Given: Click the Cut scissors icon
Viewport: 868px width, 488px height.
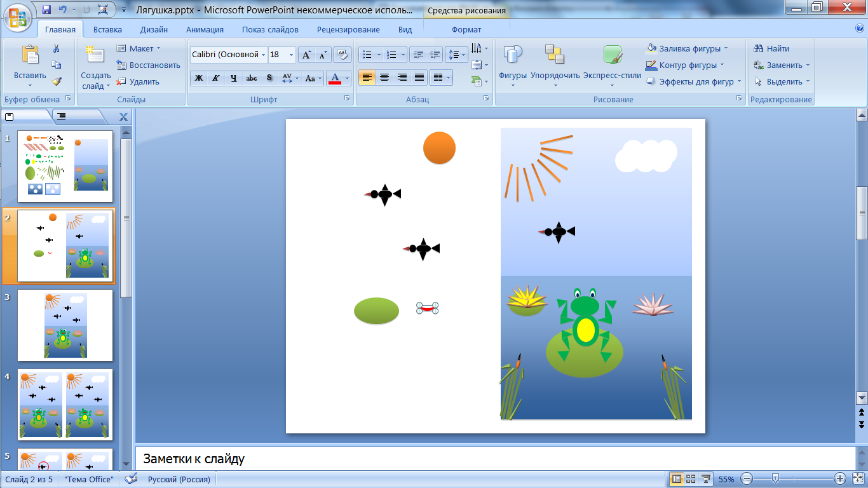Looking at the screenshot, I should pyautogui.click(x=56, y=48).
